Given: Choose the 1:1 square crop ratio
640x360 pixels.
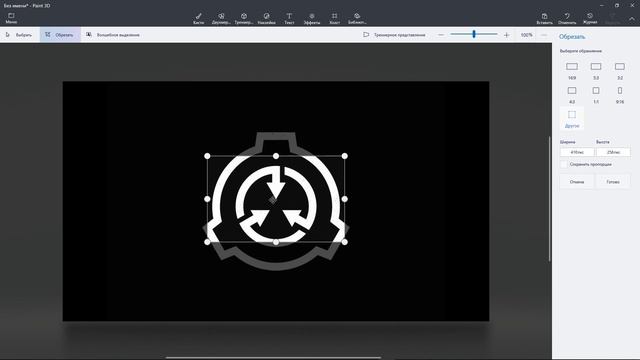Looking at the screenshot, I should (596, 94).
